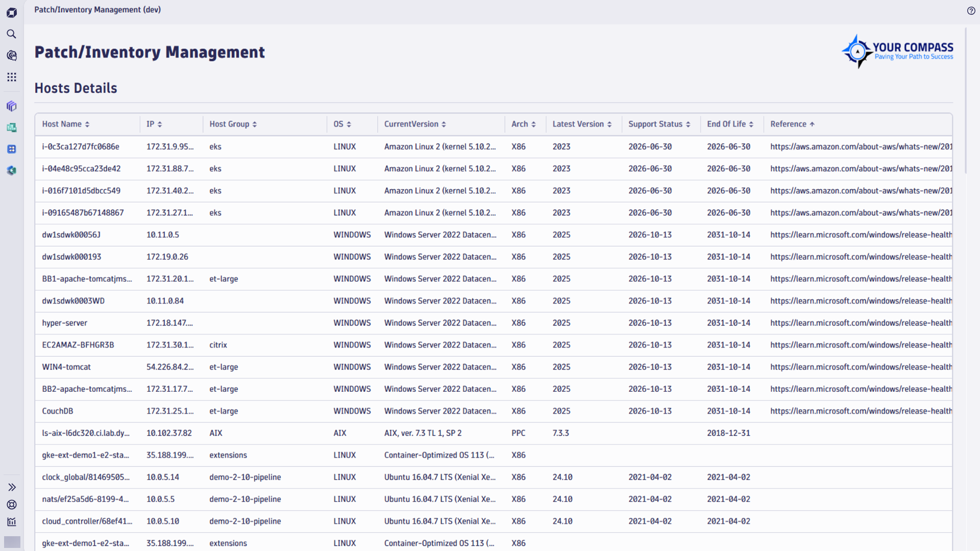Expand the collapsed sidebar using the double chevron
Screen dimensions: 980x551
click(x=12, y=487)
